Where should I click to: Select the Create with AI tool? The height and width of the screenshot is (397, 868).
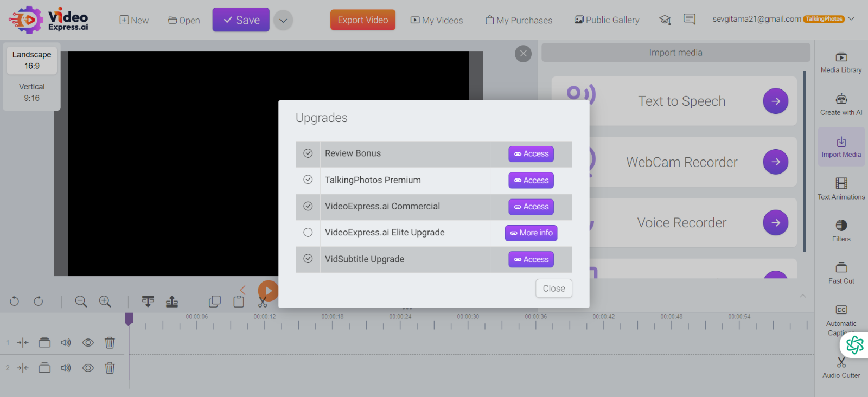coord(841,105)
